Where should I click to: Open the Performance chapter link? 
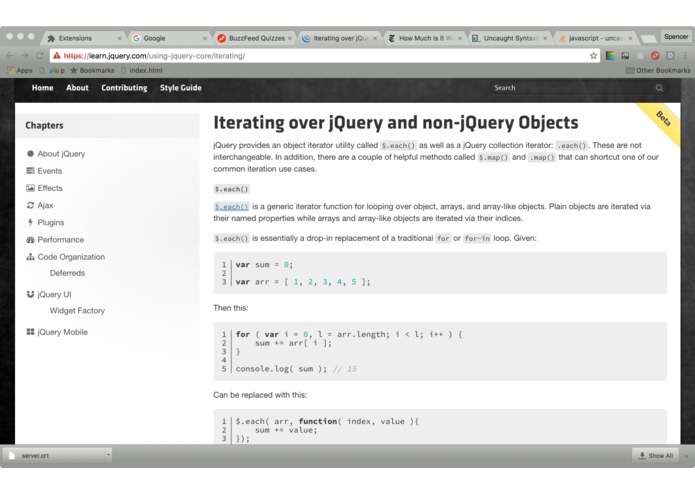(61, 240)
